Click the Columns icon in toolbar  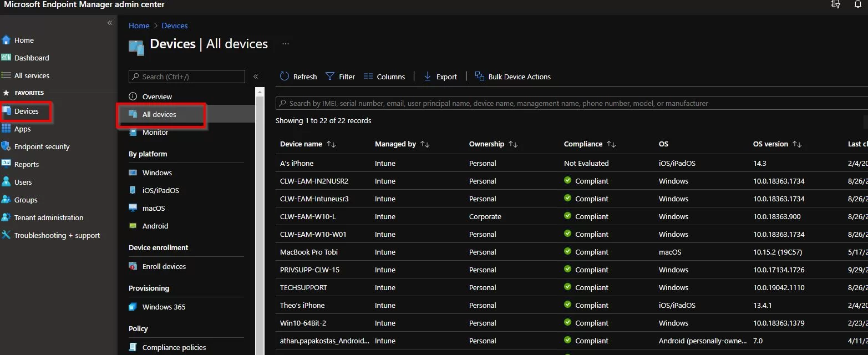368,77
